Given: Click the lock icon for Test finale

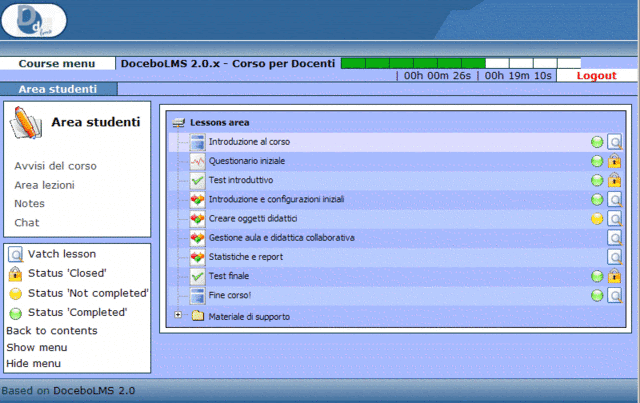Looking at the screenshot, I should 615,276.
